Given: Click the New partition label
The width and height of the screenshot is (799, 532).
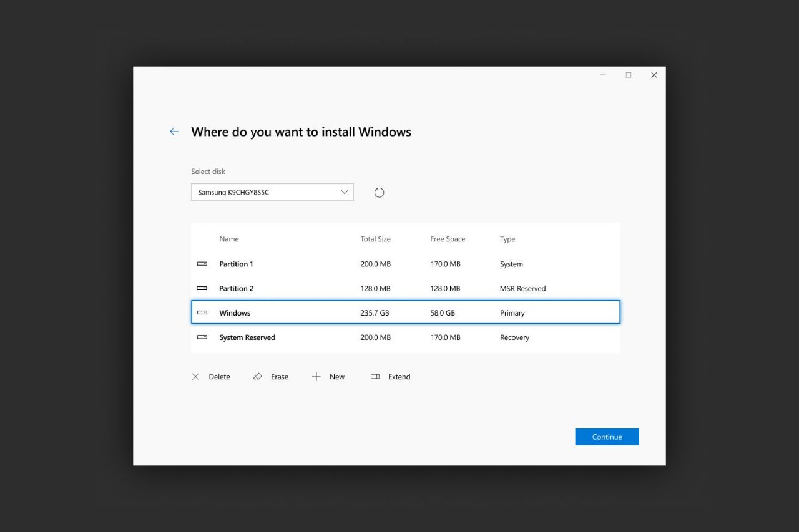Looking at the screenshot, I should pyautogui.click(x=337, y=377).
